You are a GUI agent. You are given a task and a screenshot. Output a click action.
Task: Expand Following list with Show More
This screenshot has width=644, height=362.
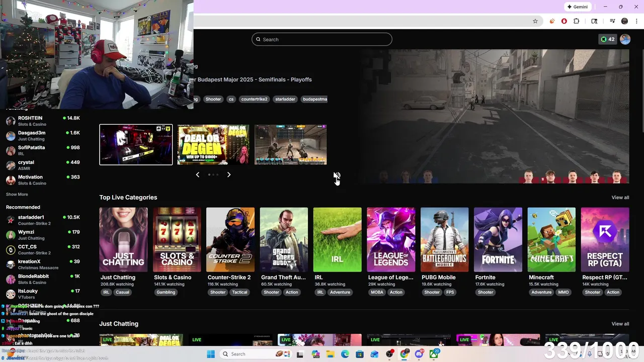(x=17, y=195)
